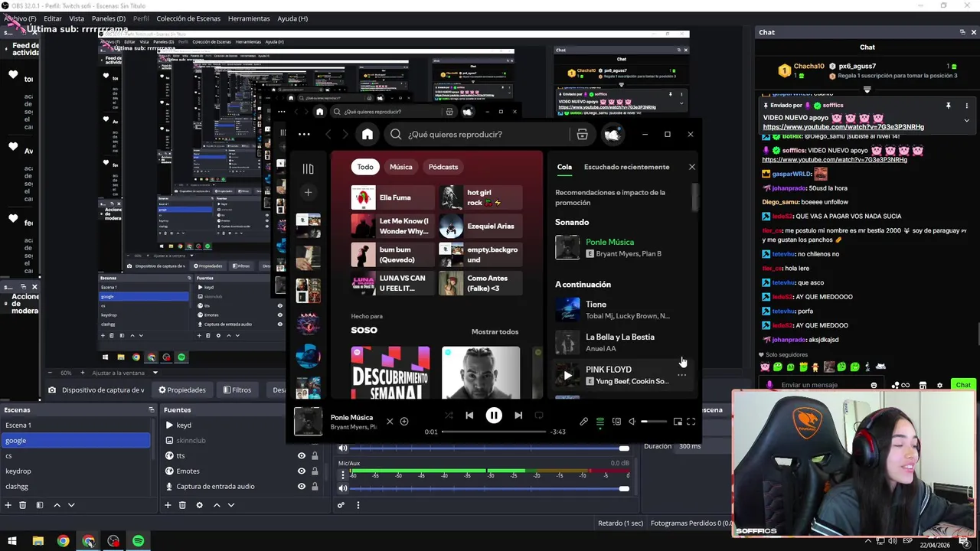This screenshot has width=980, height=551.
Task: Open the Paneles (D) menu in OBS
Action: (109, 18)
